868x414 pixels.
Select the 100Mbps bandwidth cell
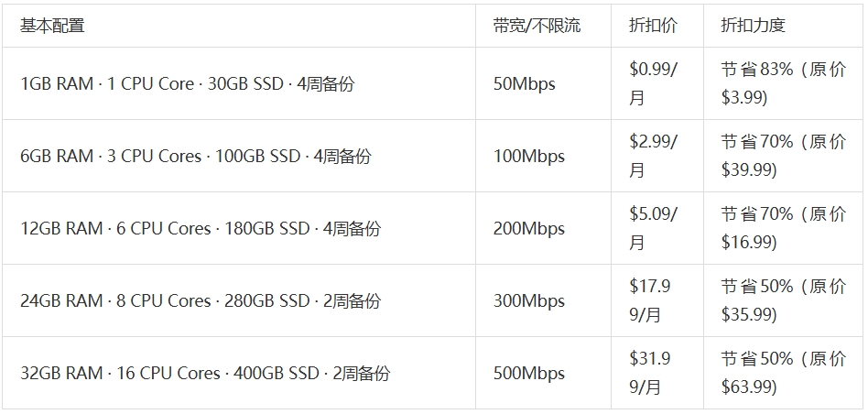pos(528,157)
